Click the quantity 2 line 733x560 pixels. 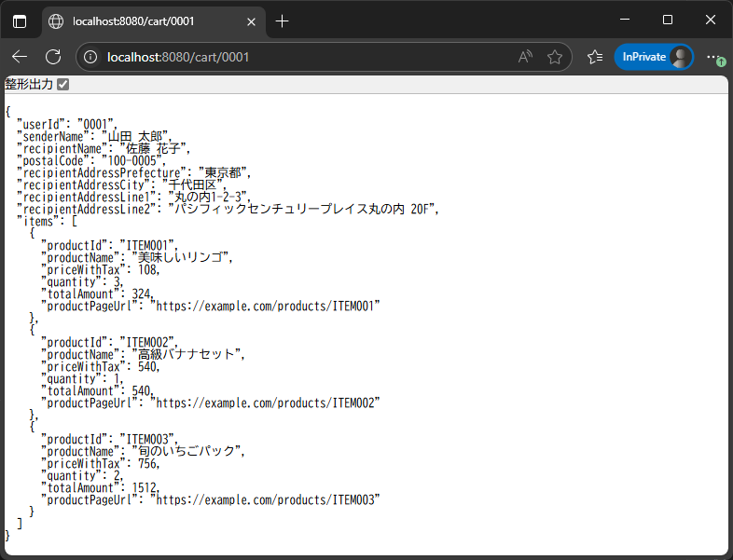(82, 476)
